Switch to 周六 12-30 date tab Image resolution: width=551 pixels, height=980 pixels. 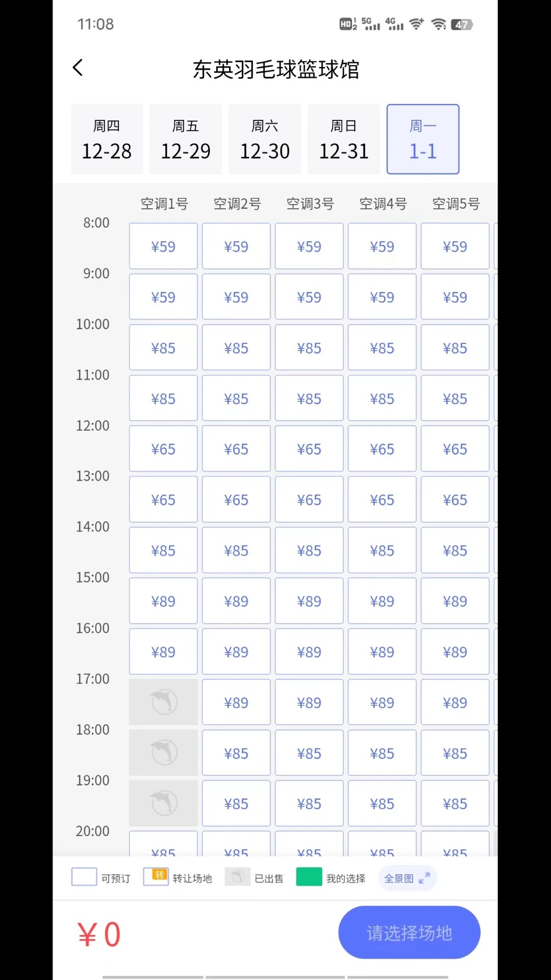click(265, 139)
